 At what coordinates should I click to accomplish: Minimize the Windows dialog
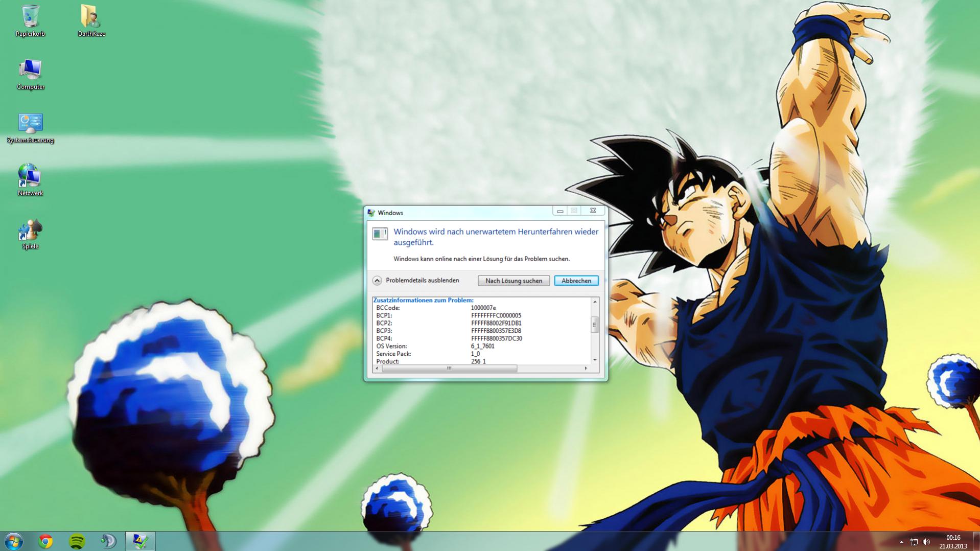560,211
